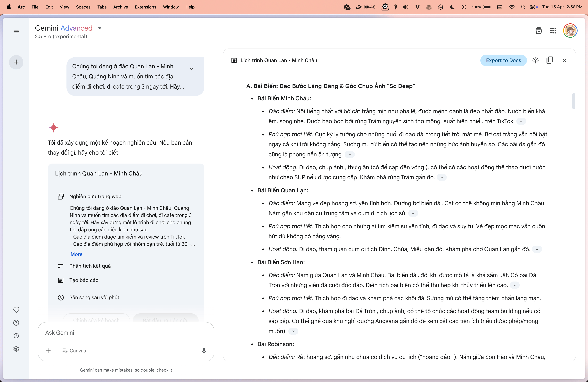This screenshot has width=588, height=382.
Task: Open Wi-Fi menu bar icon
Action: point(512,7)
